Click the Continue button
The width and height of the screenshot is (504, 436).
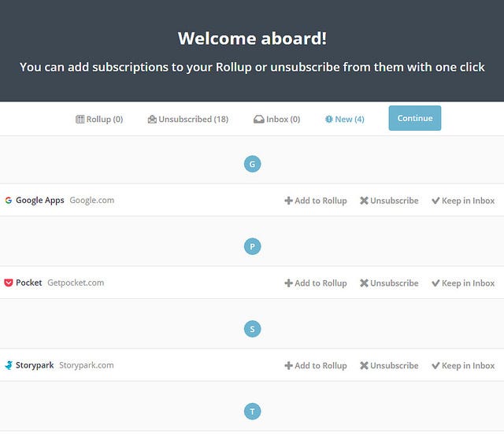415,118
